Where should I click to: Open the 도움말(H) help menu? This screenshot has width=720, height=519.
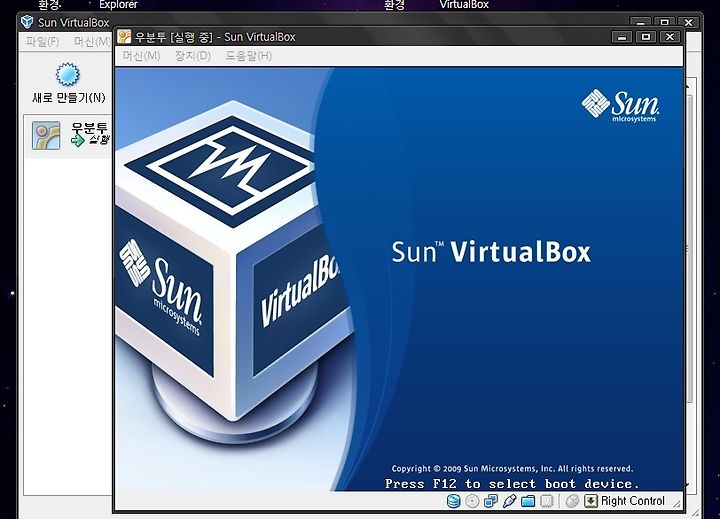pos(248,56)
